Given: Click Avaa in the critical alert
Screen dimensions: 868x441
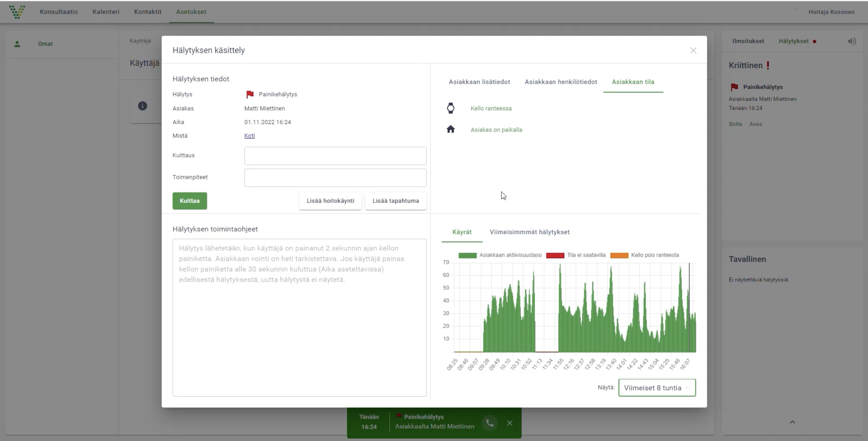Looking at the screenshot, I should (x=755, y=124).
